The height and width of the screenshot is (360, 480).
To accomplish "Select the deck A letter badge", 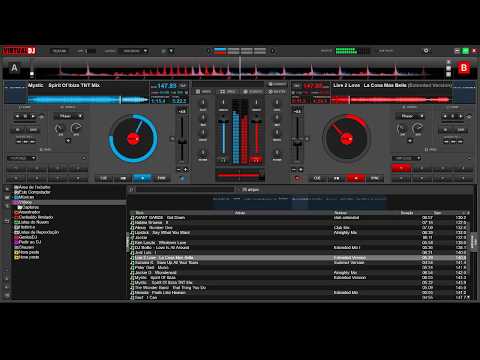I will pos(14,68).
